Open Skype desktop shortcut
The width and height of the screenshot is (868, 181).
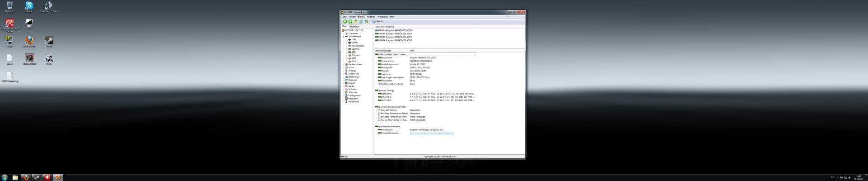(29, 7)
